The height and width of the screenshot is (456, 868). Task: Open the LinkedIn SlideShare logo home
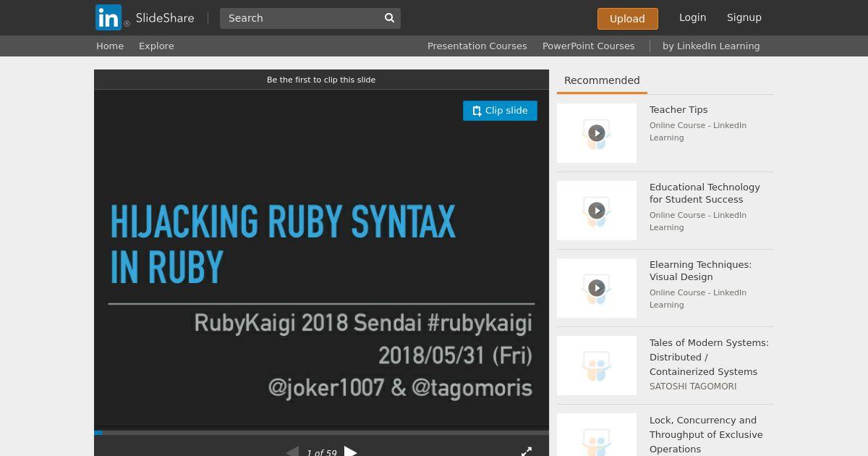[x=145, y=17]
